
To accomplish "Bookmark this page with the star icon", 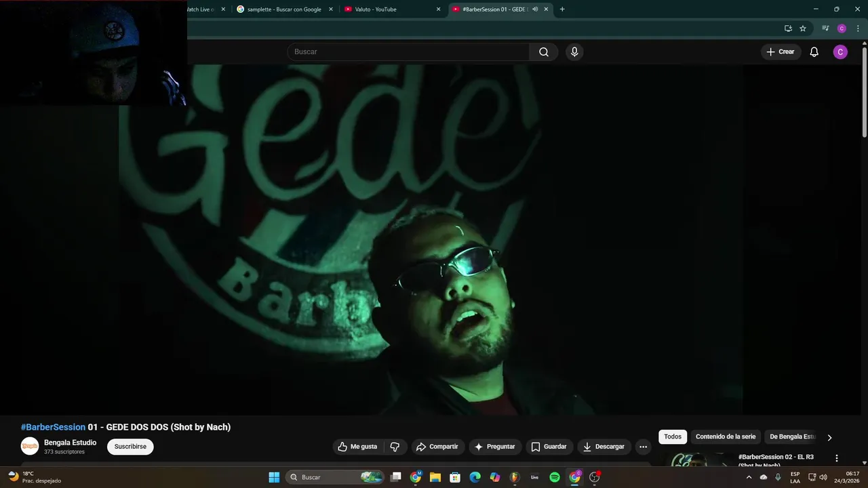I will click(x=803, y=28).
